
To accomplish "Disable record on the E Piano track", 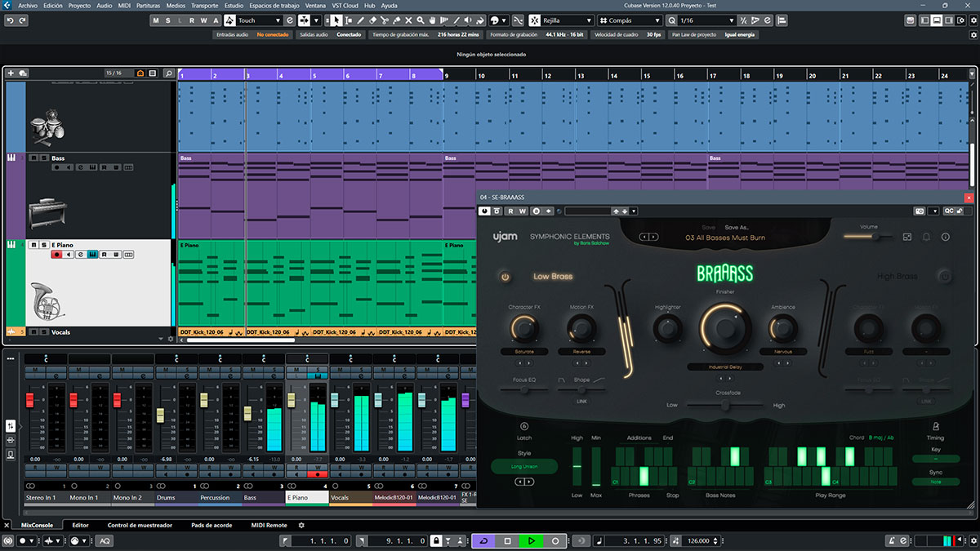I will [56, 255].
